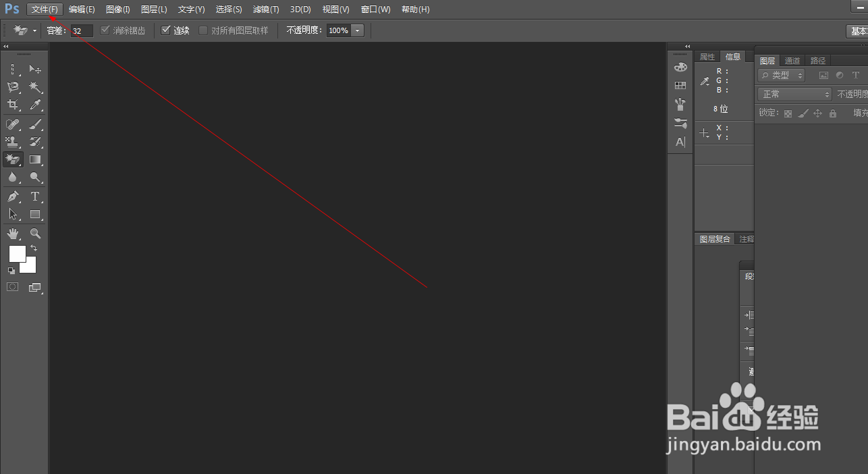Image resolution: width=868 pixels, height=474 pixels.
Task: Open the blend mode dropdown showing 正常
Action: [794, 95]
